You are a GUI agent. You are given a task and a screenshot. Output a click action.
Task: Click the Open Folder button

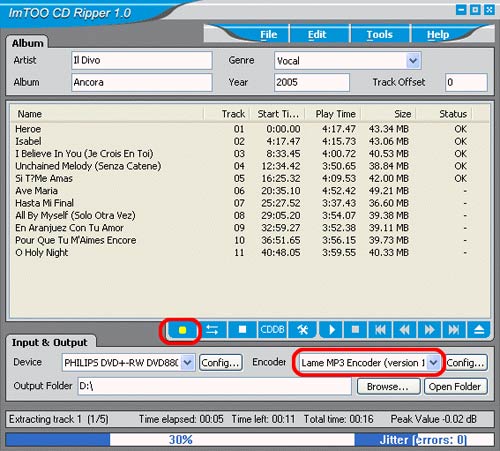pos(455,386)
